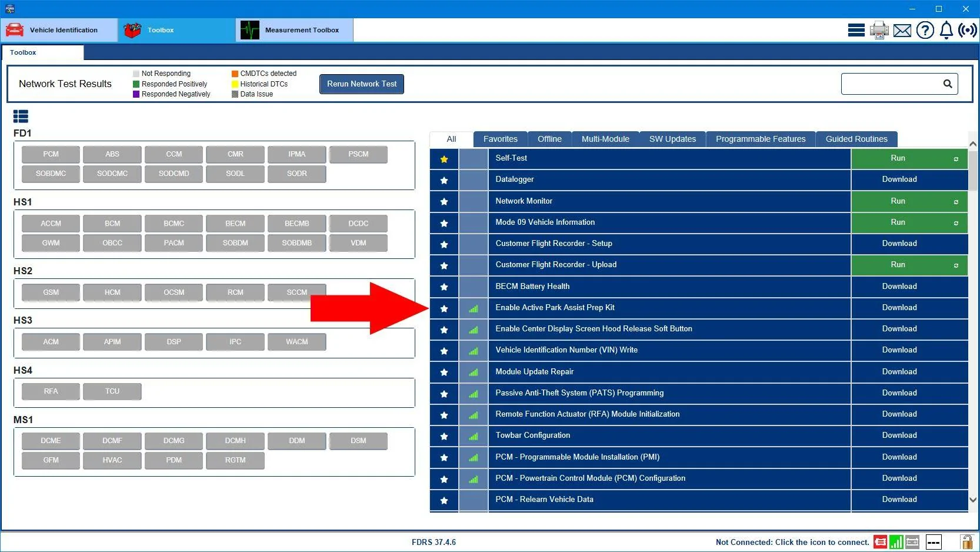Screen dimensions: 980x552
Task: Click the red vehicle connection icon in status bar
Action: 880,542
